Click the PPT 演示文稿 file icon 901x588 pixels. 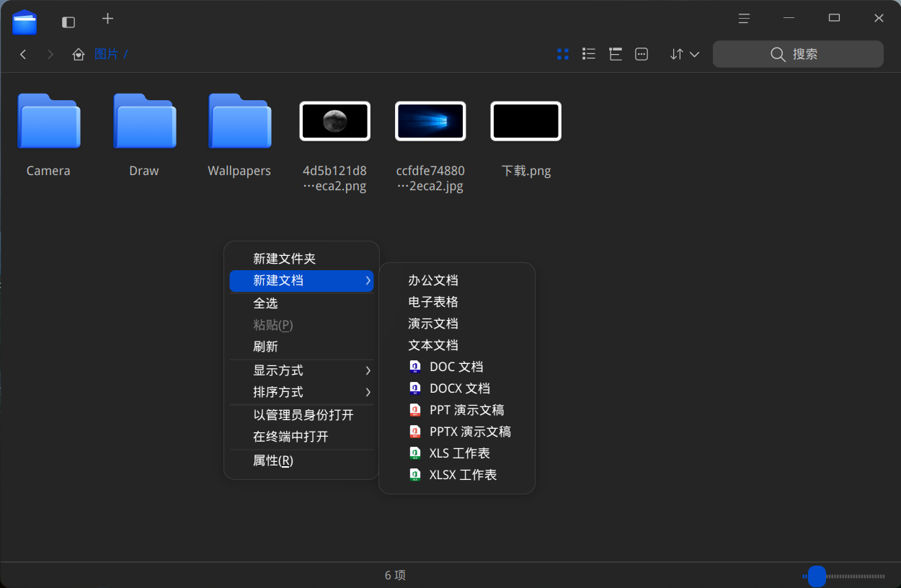click(x=415, y=410)
